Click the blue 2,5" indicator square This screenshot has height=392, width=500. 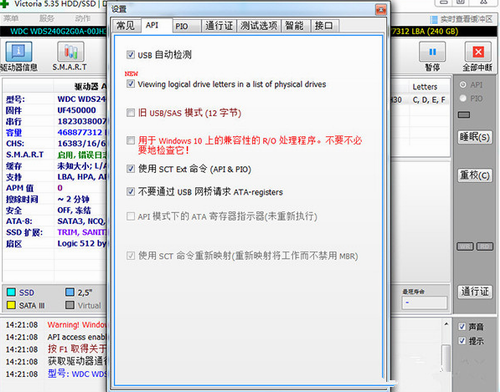(x=70, y=292)
